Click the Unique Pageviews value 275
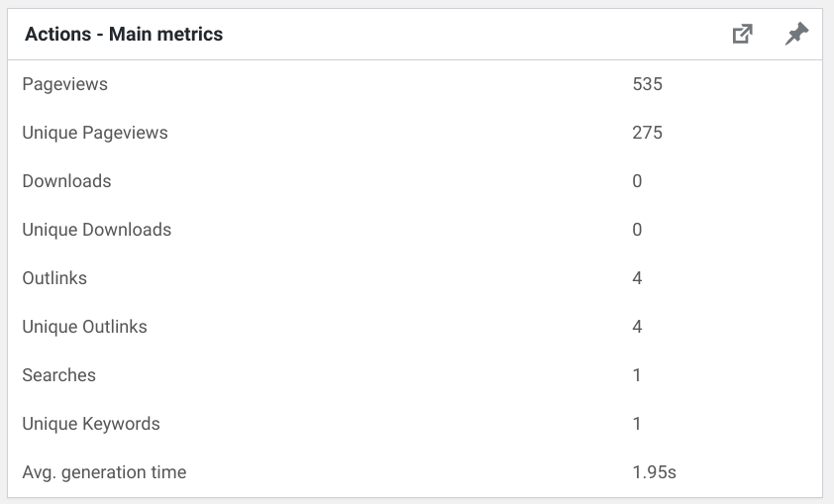Image resolution: width=834 pixels, height=504 pixels. click(648, 133)
